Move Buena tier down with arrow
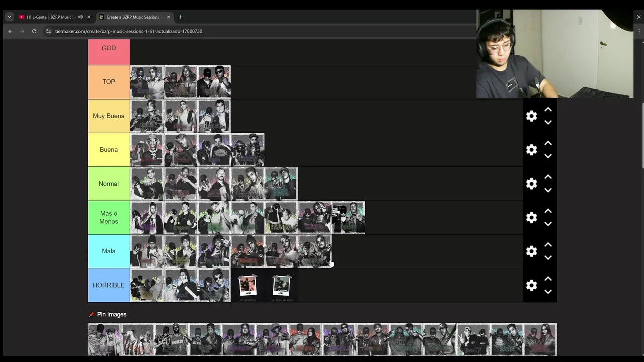Screen dimensions: 644x362 548,156
